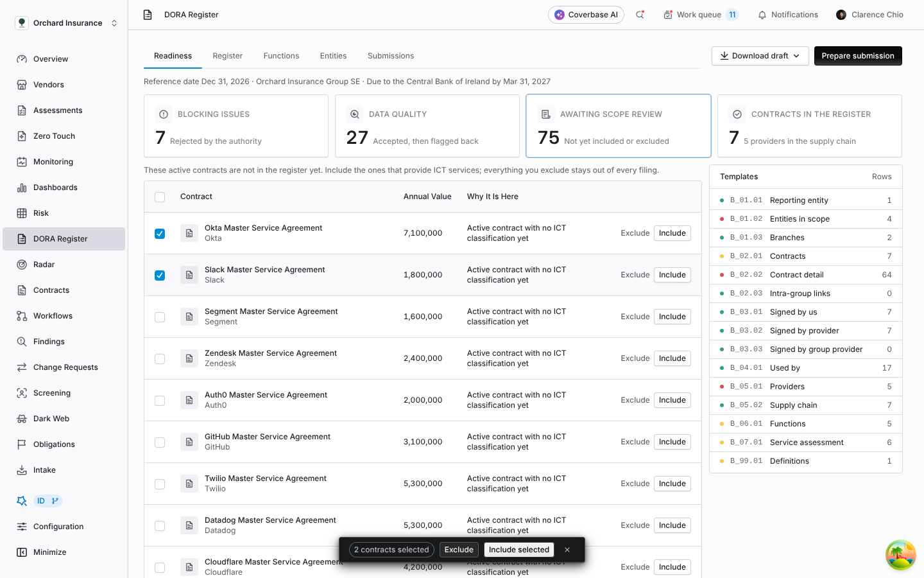The width and height of the screenshot is (924, 578).
Task: Open the Data Quality card
Action: point(427,126)
